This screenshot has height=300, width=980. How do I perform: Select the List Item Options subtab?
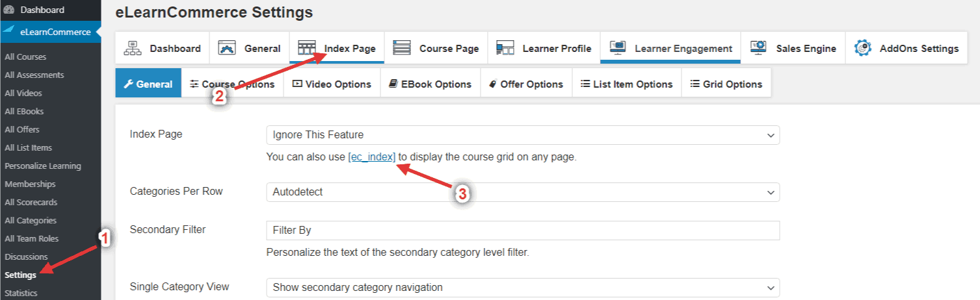pyautogui.click(x=627, y=84)
